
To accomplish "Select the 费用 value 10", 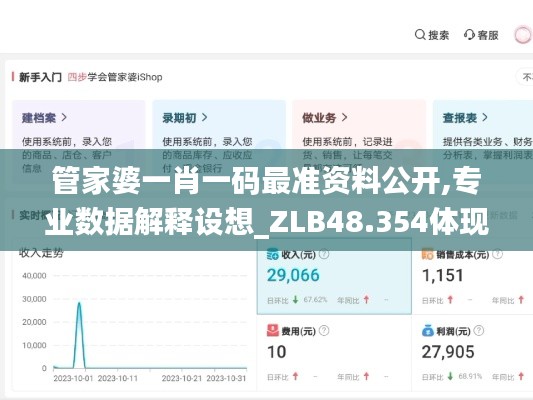I will (276, 352).
